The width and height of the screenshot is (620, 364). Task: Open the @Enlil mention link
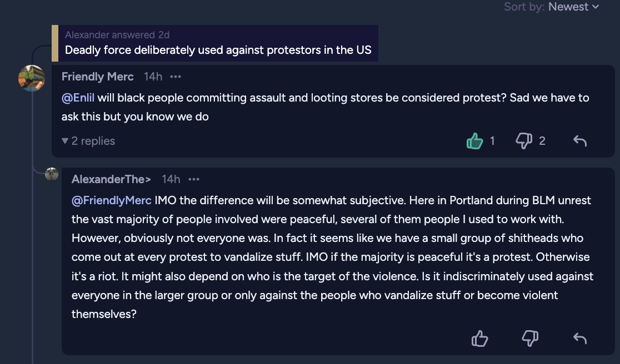(78, 98)
